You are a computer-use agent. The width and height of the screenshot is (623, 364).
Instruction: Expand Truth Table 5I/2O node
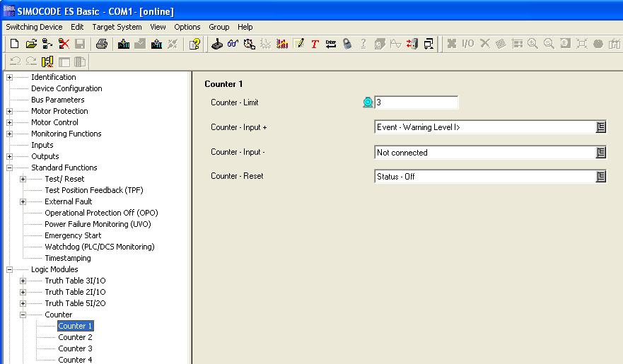point(23,304)
